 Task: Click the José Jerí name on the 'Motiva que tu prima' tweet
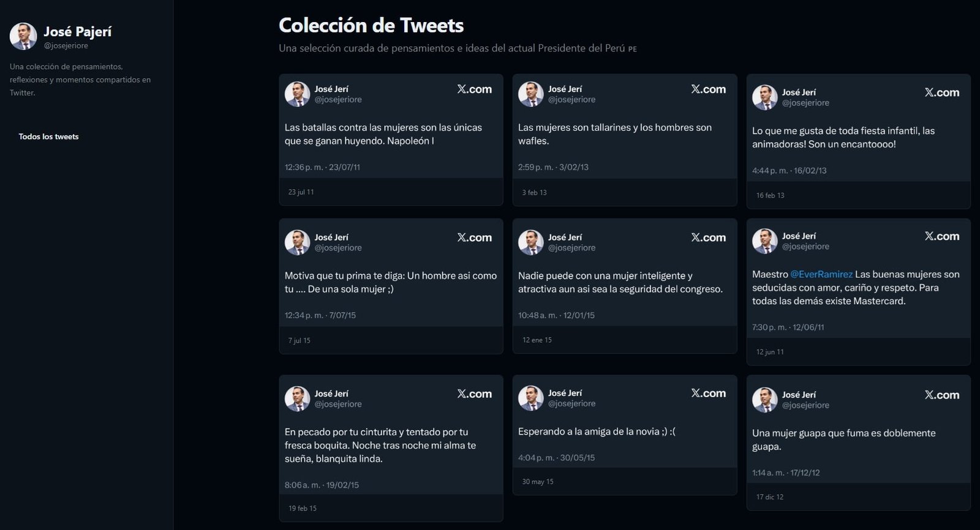pos(331,237)
